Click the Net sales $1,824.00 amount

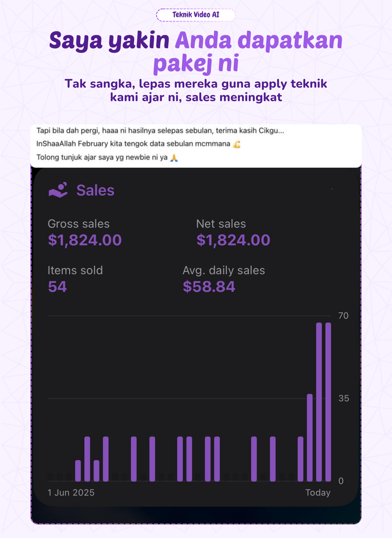coord(233,240)
